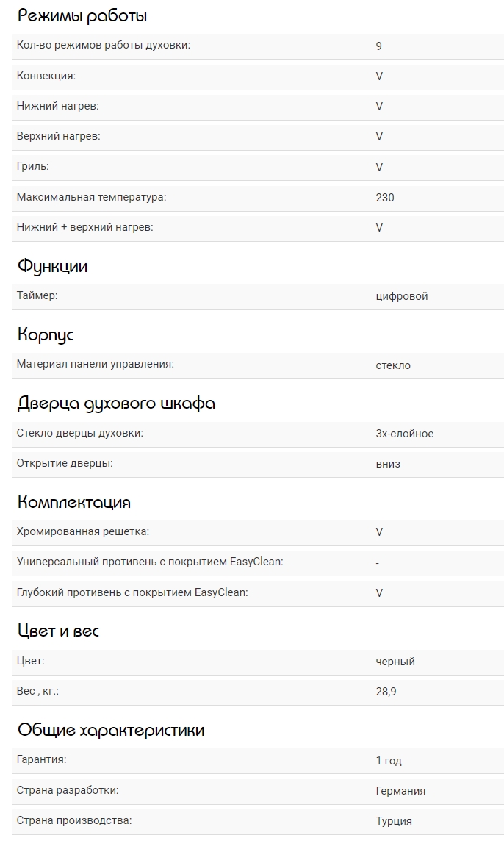Click the "Функции" section heading
Image resolution: width=504 pixels, height=849 pixels.
point(52,266)
